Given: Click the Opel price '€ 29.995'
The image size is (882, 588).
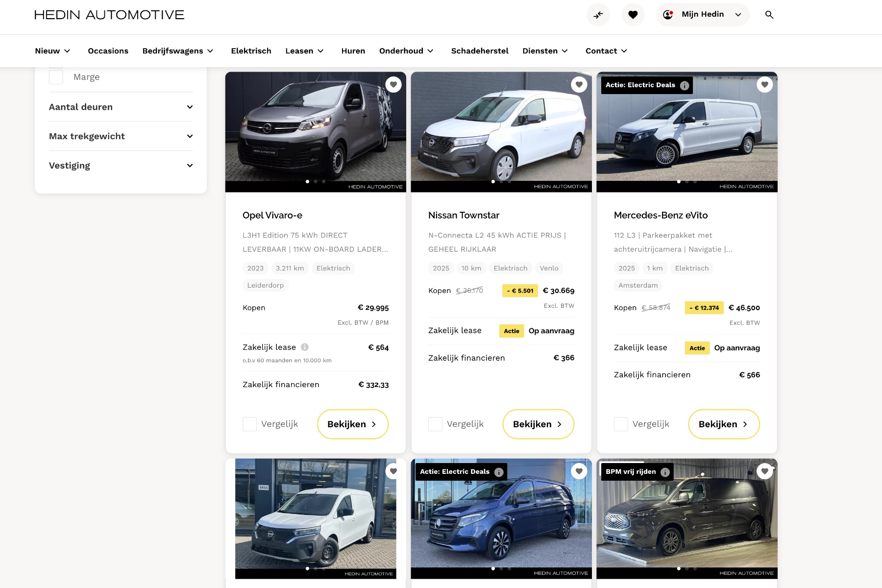Looking at the screenshot, I should point(373,308).
